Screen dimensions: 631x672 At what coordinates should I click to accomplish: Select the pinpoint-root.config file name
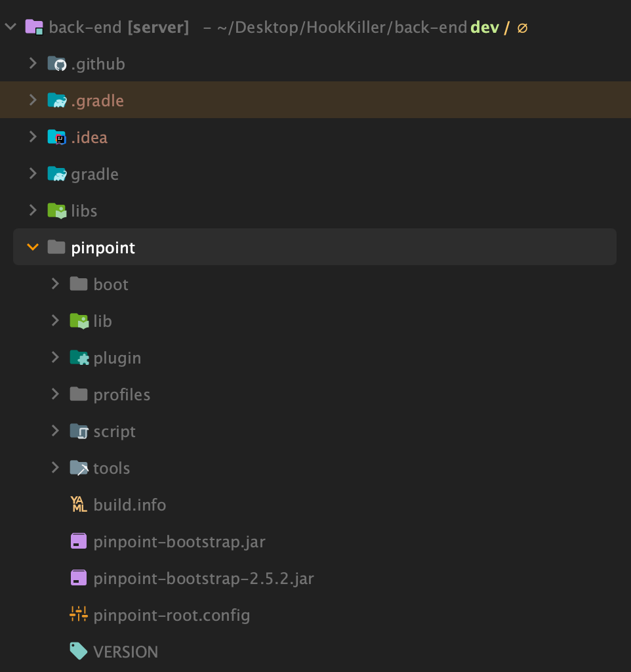point(172,616)
